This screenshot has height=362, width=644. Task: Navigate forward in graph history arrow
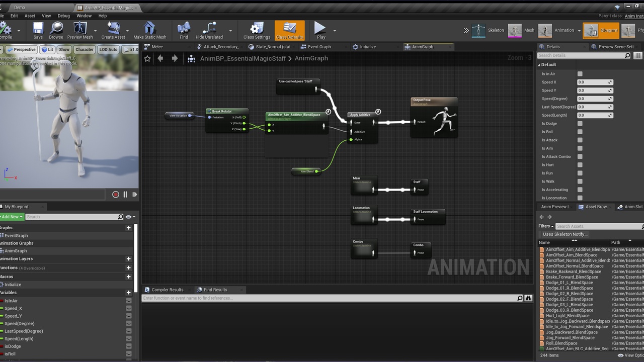point(175,58)
